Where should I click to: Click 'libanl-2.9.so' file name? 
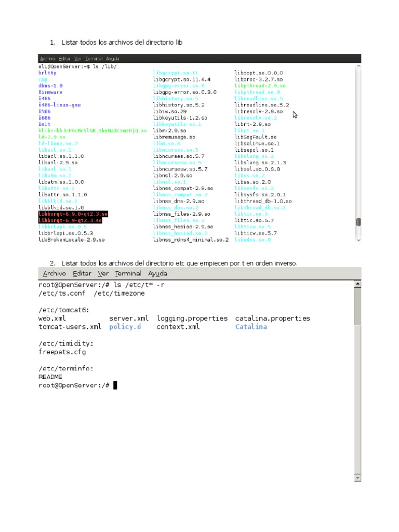(58, 163)
